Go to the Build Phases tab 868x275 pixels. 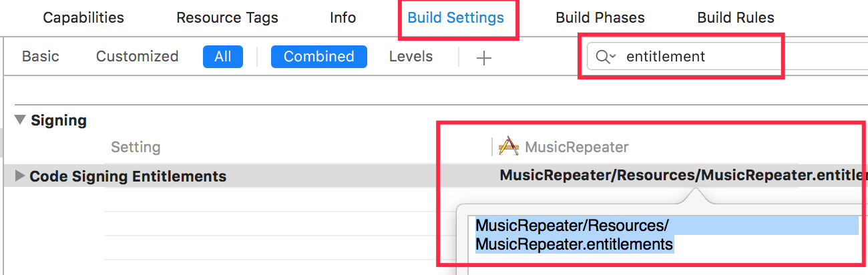click(x=600, y=18)
